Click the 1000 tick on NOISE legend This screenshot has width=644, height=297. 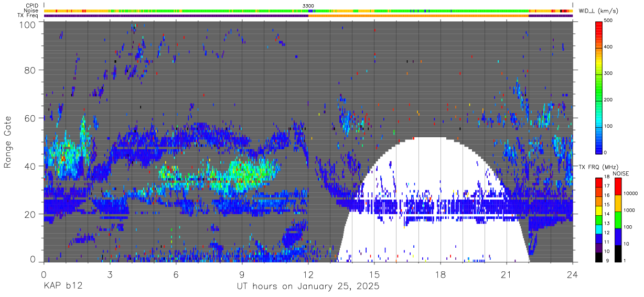629,211
